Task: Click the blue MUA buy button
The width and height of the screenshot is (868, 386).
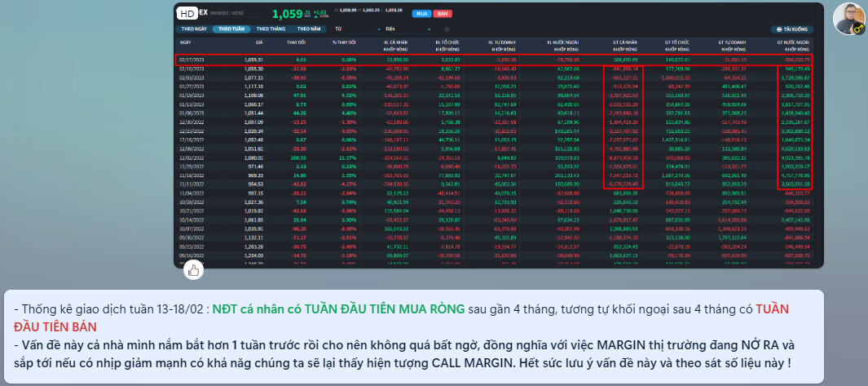Action: coord(422,13)
